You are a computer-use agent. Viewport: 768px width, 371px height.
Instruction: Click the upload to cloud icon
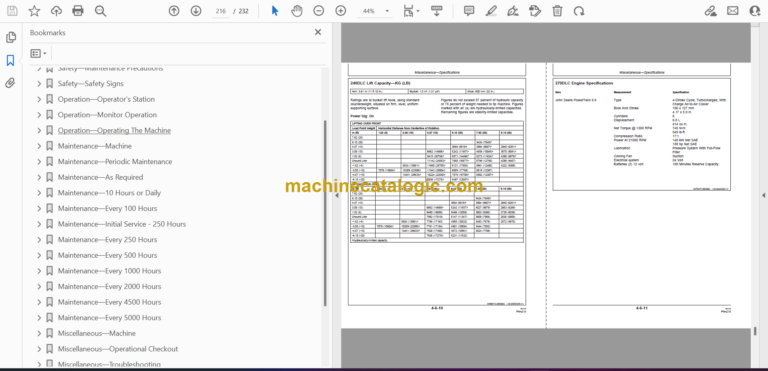(x=56, y=11)
